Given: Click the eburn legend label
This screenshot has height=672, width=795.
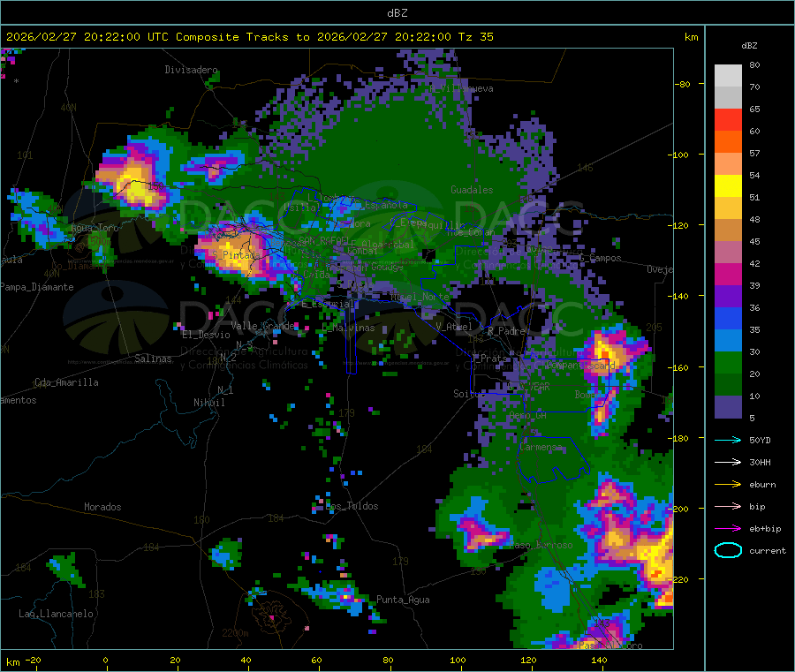Looking at the screenshot, I should [762, 485].
